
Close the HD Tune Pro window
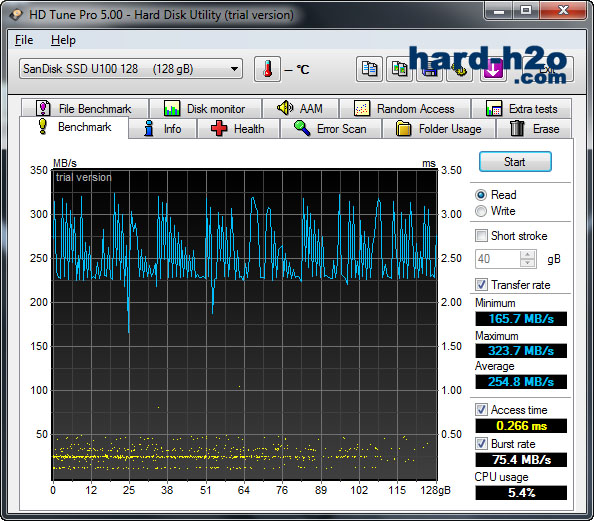coord(563,11)
